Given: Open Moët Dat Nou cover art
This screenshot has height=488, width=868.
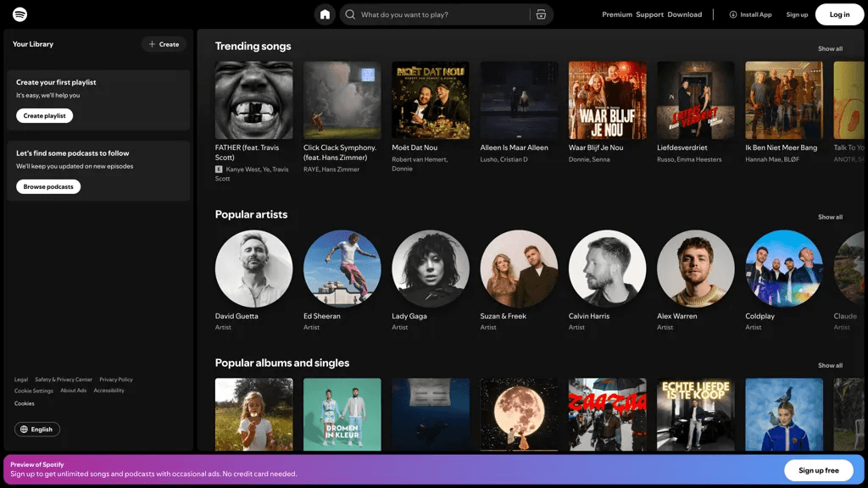Looking at the screenshot, I should tap(431, 100).
